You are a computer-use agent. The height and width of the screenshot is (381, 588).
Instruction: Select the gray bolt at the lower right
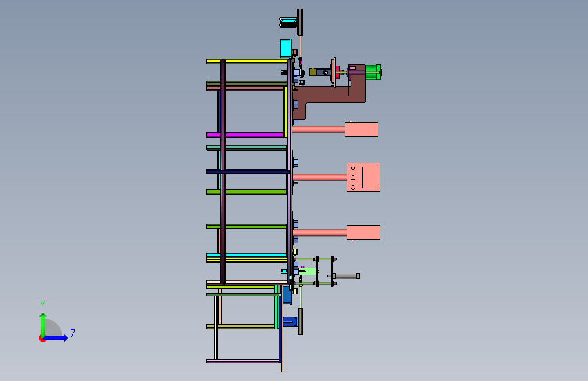347,276
